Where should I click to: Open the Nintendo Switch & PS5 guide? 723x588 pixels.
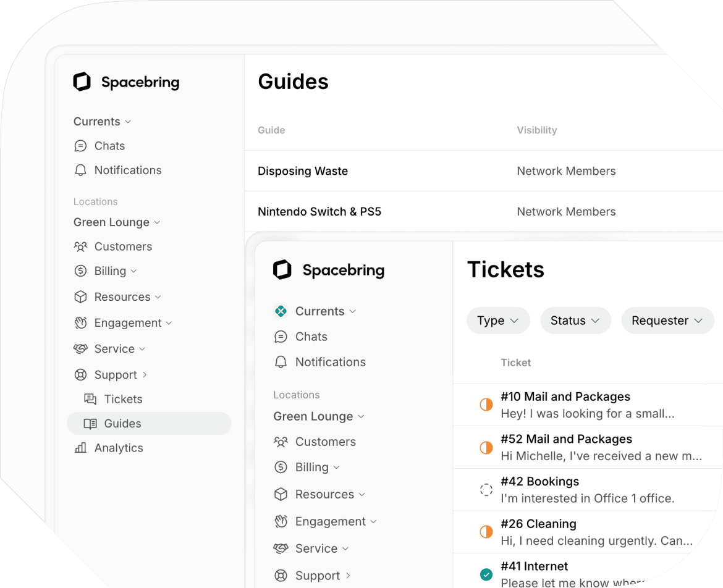coord(319,211)
